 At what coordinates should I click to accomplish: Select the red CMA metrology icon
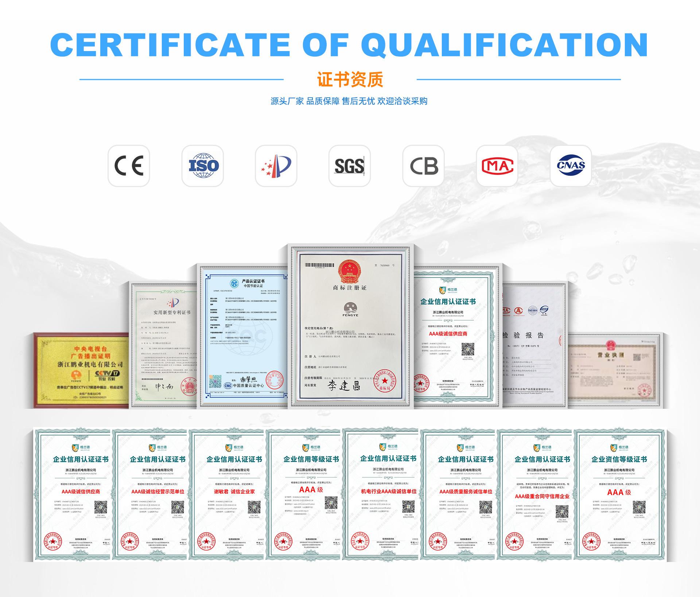pos(497,166)
